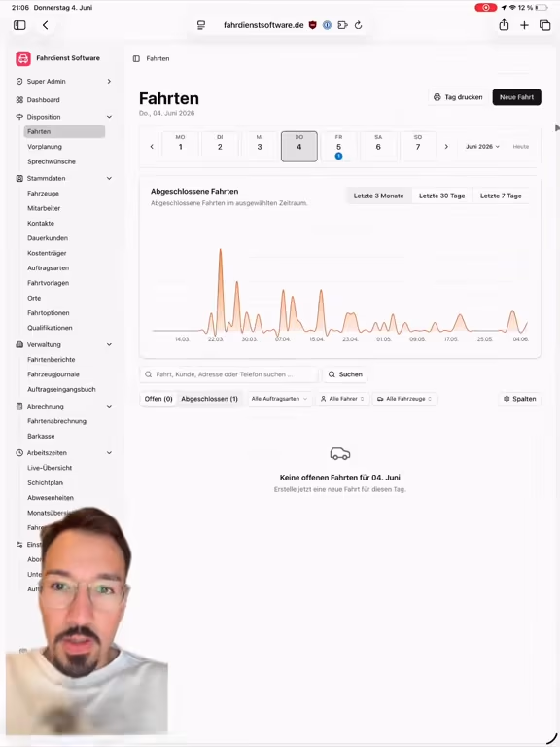Click the Tag drucken button
560x747 pixels.
pos(458,97)
